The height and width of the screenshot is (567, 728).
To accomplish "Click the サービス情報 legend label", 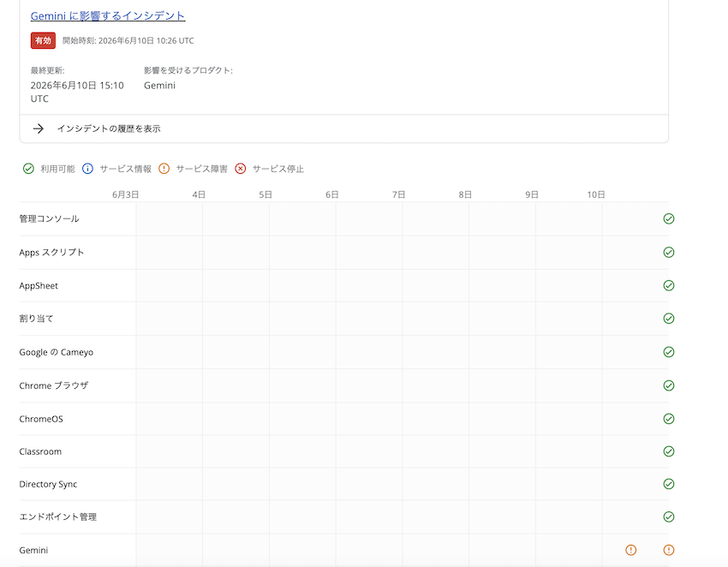I will (125, 169).
